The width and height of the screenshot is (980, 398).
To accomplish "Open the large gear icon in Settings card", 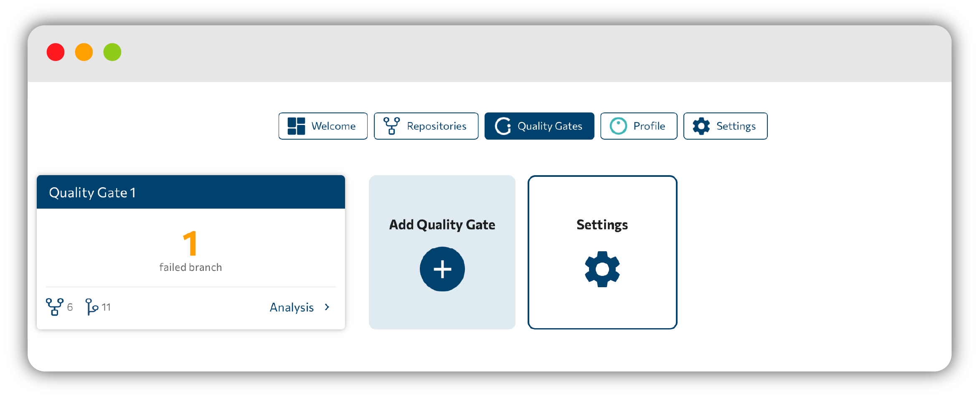I will [x=602, y=269].
